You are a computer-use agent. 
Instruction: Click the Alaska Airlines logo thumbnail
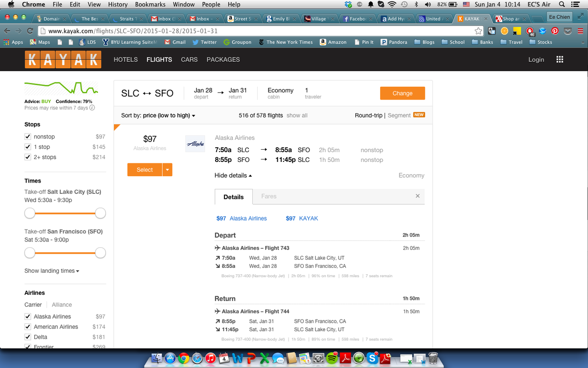click(x=195, y=144)
